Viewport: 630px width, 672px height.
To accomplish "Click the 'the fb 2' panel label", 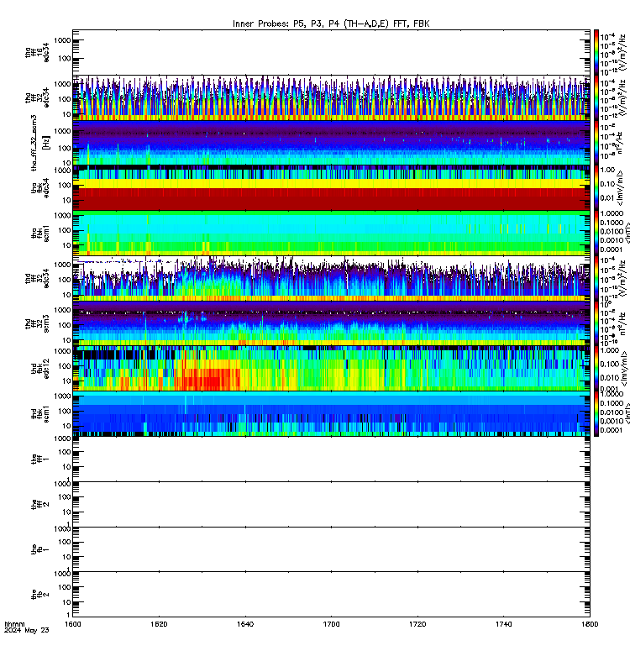I will (39, 595).
